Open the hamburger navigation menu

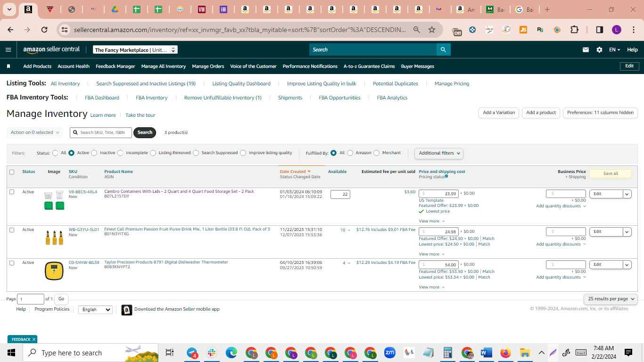point(8,49)
